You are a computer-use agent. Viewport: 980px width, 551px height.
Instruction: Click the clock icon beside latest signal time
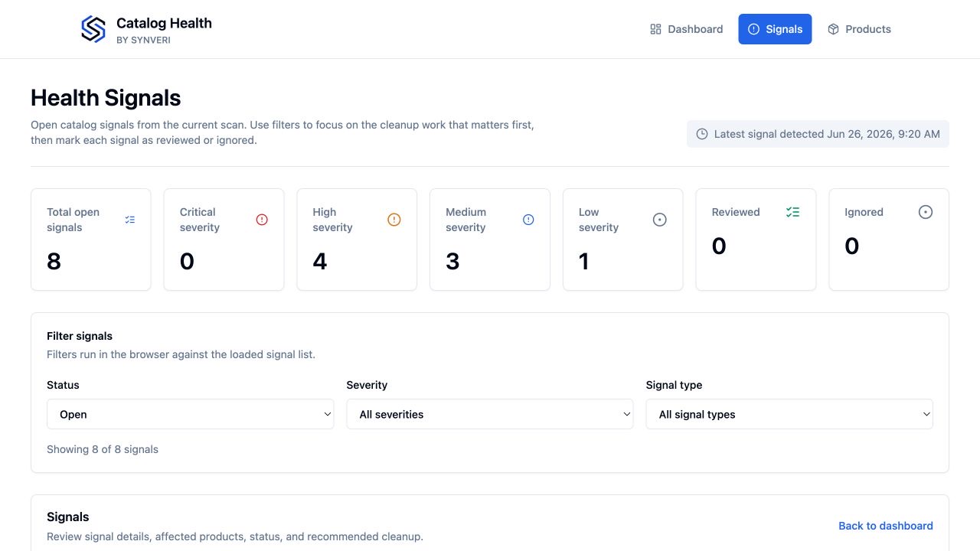[702, 134]
